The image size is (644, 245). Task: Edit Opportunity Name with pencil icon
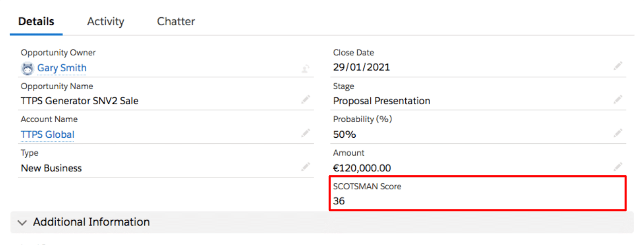pyautogui.click(x=306, y=100)
